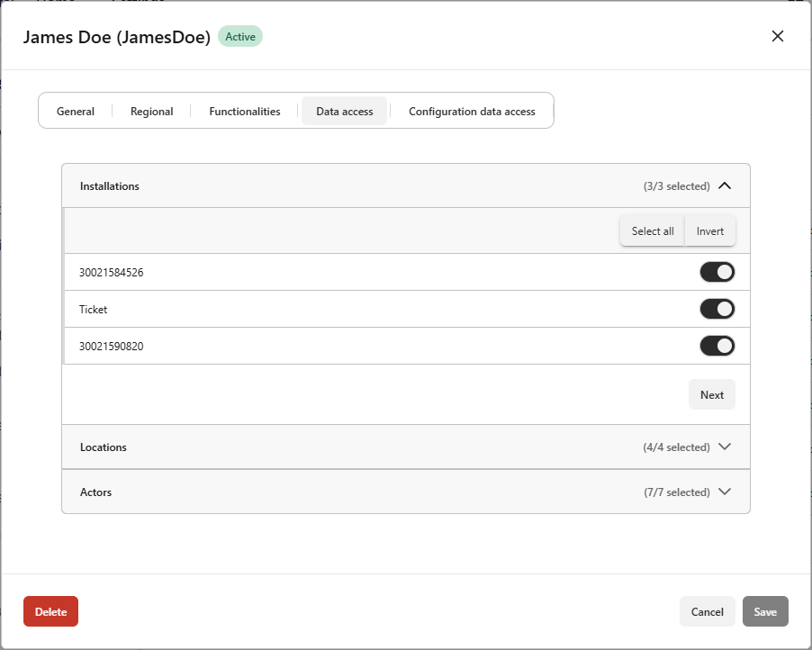
Task: Switch to the General tab
Action: pos(76,112)
